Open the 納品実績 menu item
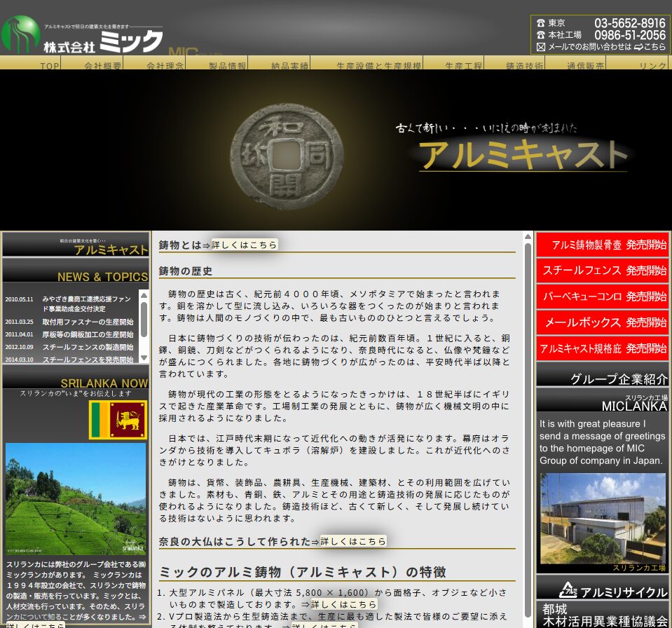The width and height of the screenshot is (672, 628). (x=279, y=62)
